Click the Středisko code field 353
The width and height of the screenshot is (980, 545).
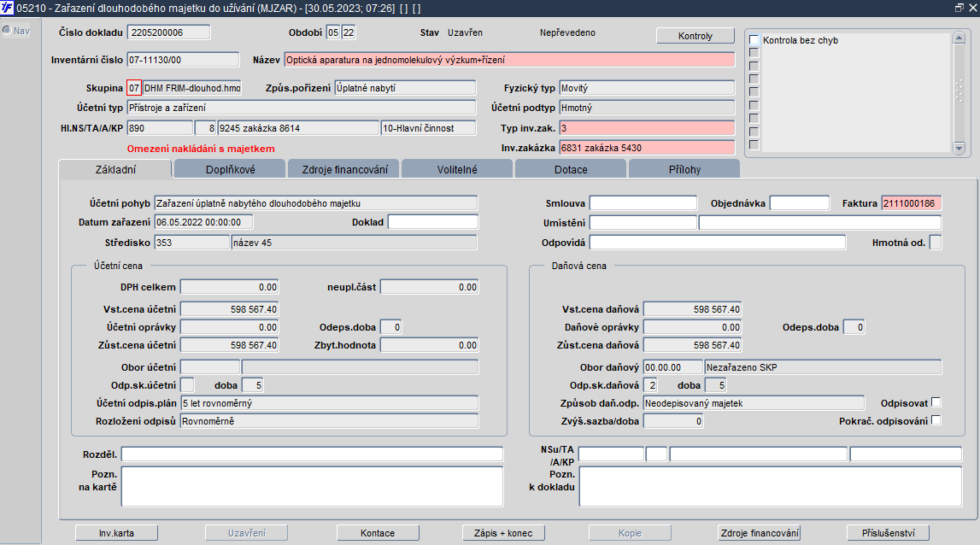click(192, 243)
